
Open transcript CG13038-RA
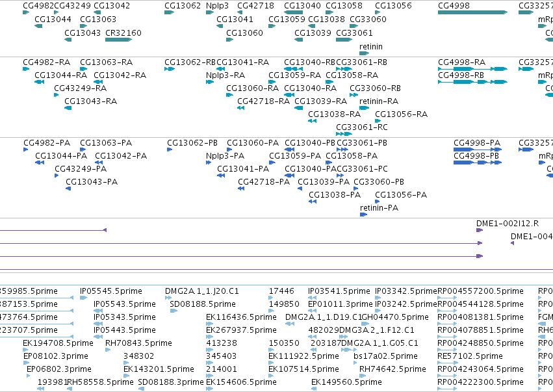335,114
